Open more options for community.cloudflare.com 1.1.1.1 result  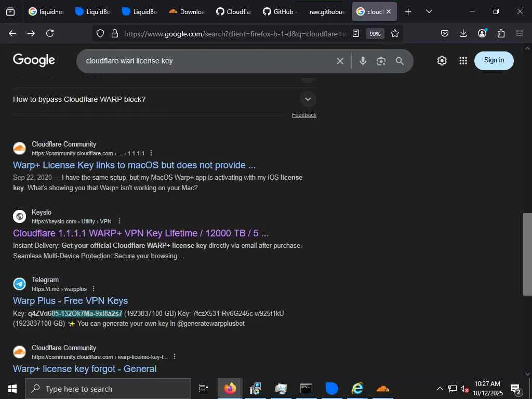[151, 153]
